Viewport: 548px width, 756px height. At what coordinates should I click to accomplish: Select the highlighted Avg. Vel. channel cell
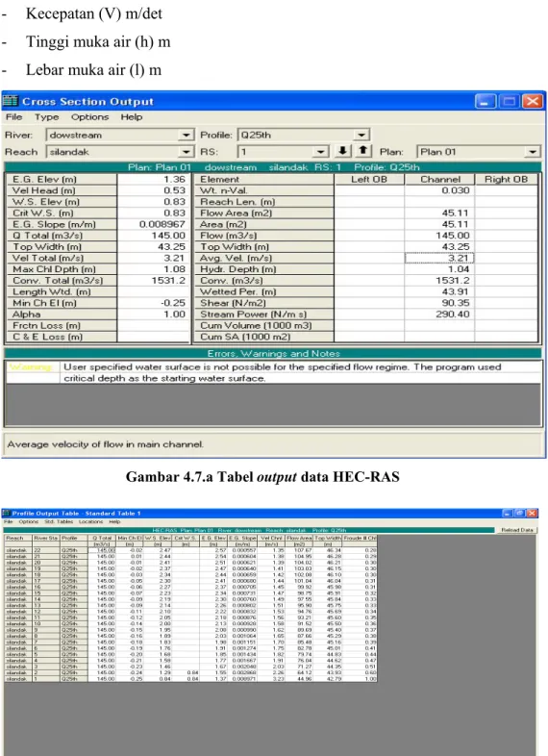tap(439, 258)
